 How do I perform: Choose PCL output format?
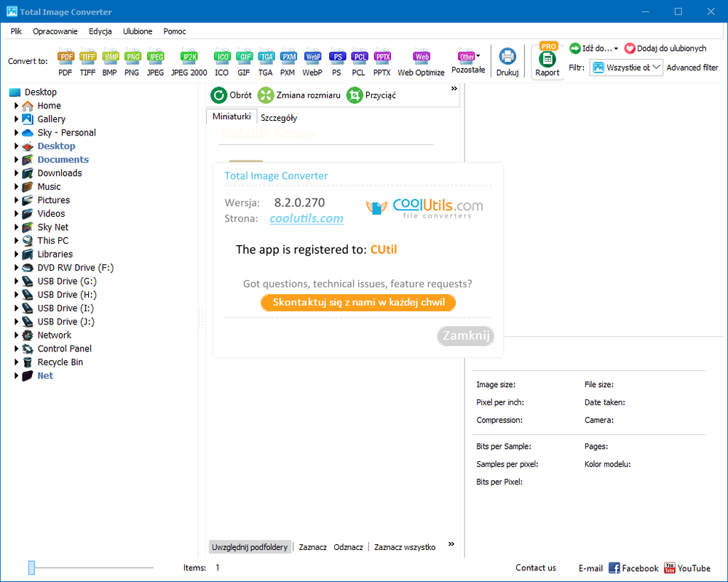(359, 63)
